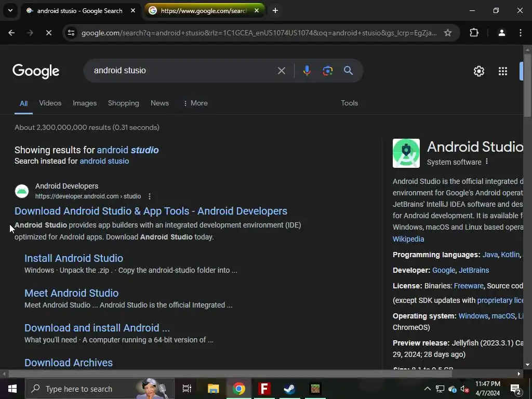
Task: Switch to the second Chrome tab
Action: 204,10
